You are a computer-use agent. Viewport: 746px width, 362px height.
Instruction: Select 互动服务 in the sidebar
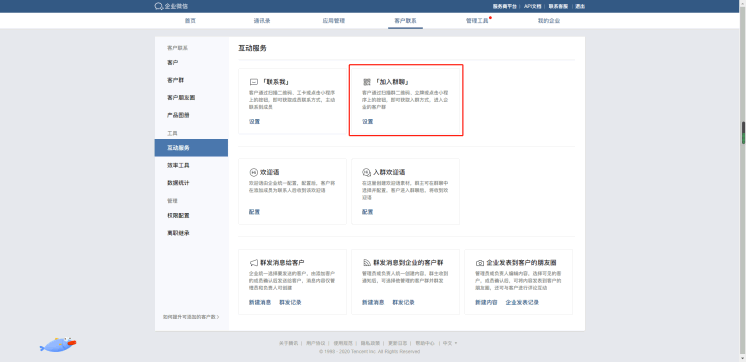(x=191, y=148)
